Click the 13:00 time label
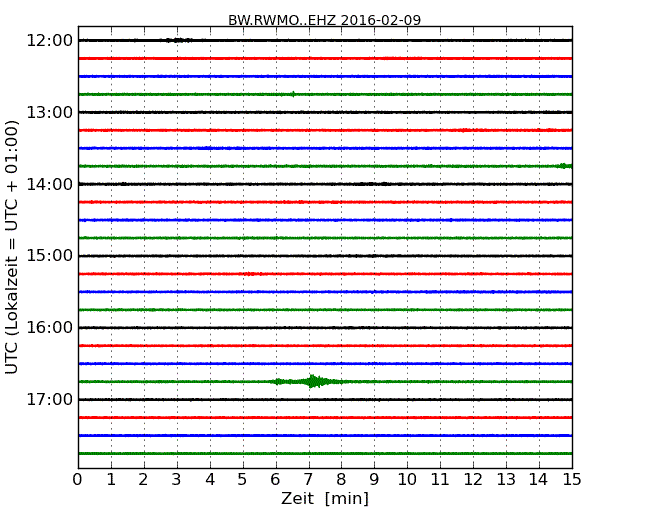The width and height of the screenshot is (650, 520). click(x=49, y=112)
